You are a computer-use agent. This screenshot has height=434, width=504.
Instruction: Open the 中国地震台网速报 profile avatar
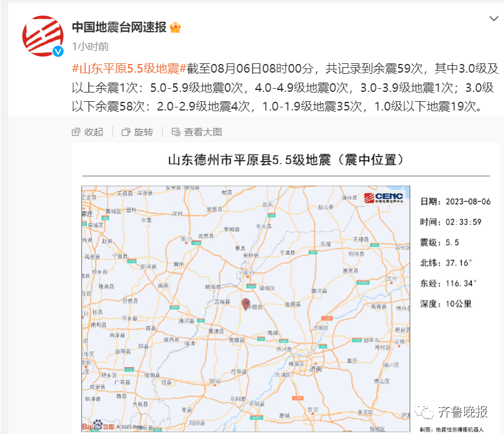44,36
